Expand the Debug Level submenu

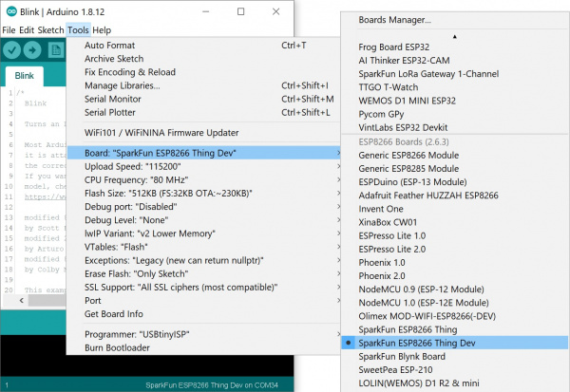pyautogui.click(x=203, y=220)
